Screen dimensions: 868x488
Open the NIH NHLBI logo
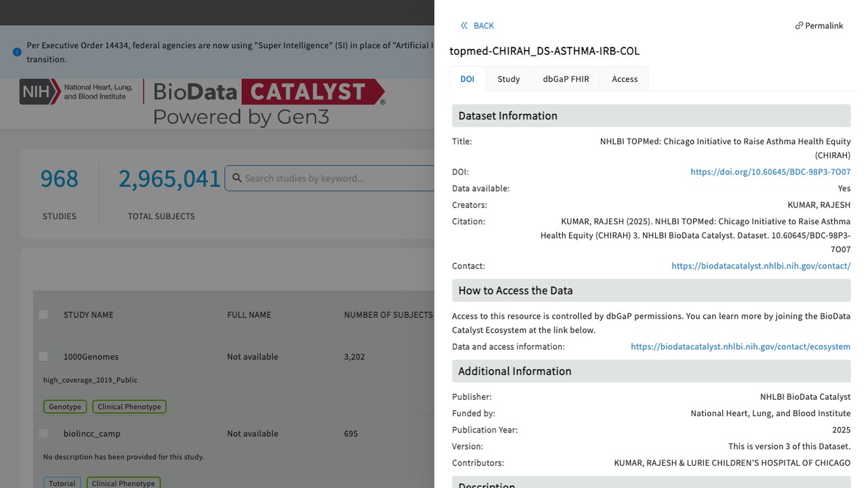tap(76, 91)
